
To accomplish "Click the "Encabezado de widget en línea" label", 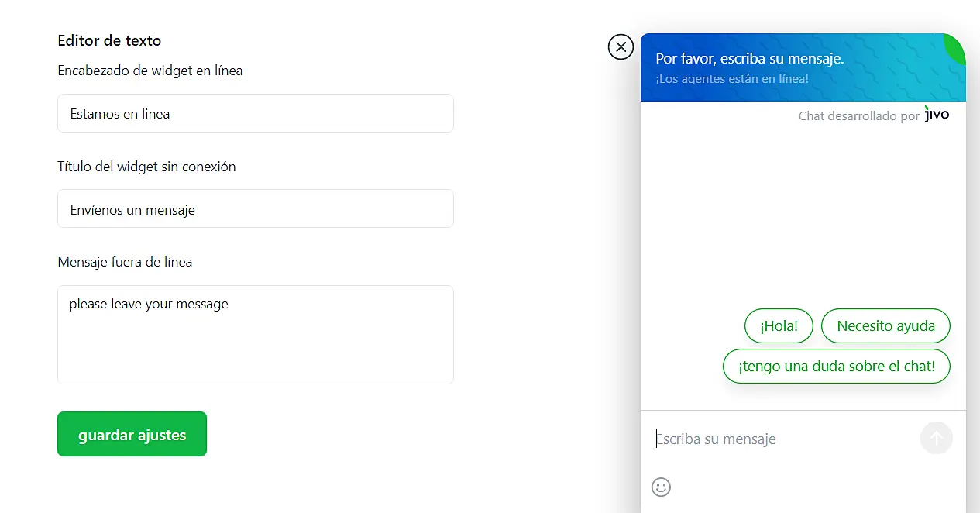I will [x=150, y=71].
